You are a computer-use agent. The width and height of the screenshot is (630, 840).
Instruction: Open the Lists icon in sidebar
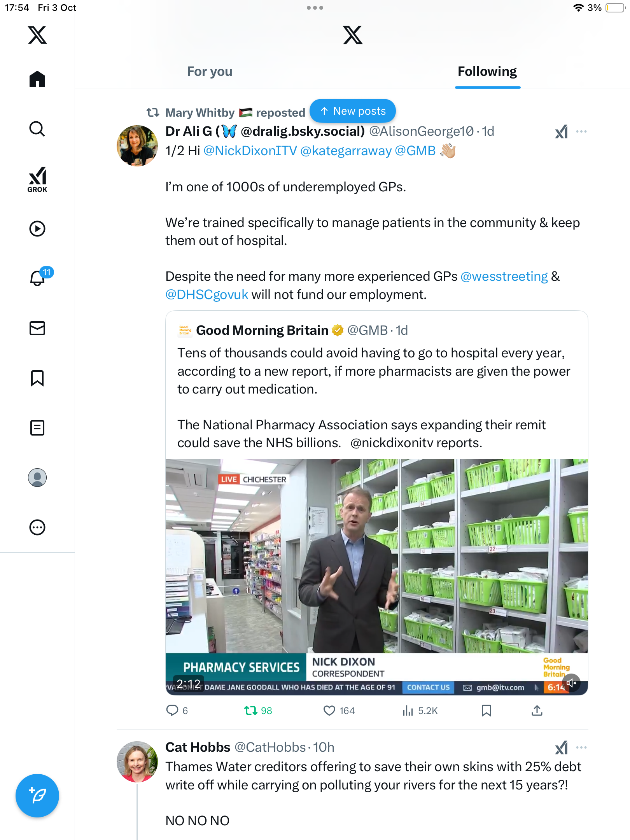click(37, 428)
